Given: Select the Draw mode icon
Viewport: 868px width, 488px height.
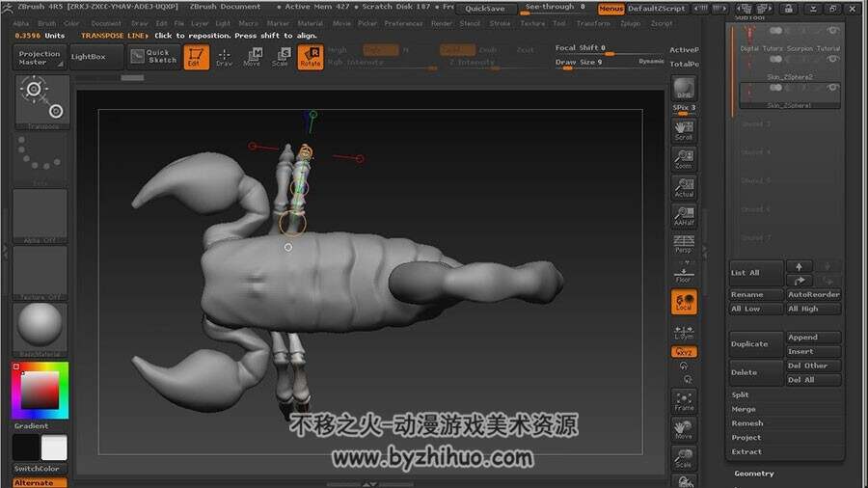Looking at the screenshot, I should pyautogui.click(x=224, y=57).
